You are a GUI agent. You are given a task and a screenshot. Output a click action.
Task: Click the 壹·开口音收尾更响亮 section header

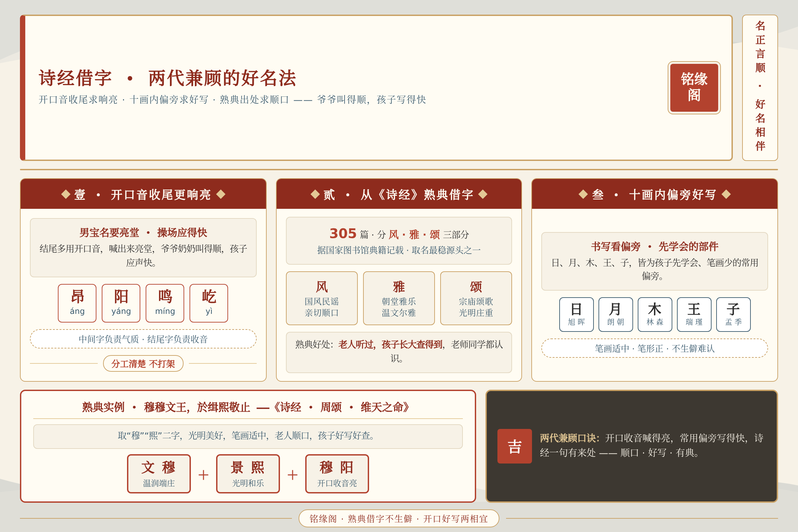click(143, 194)
